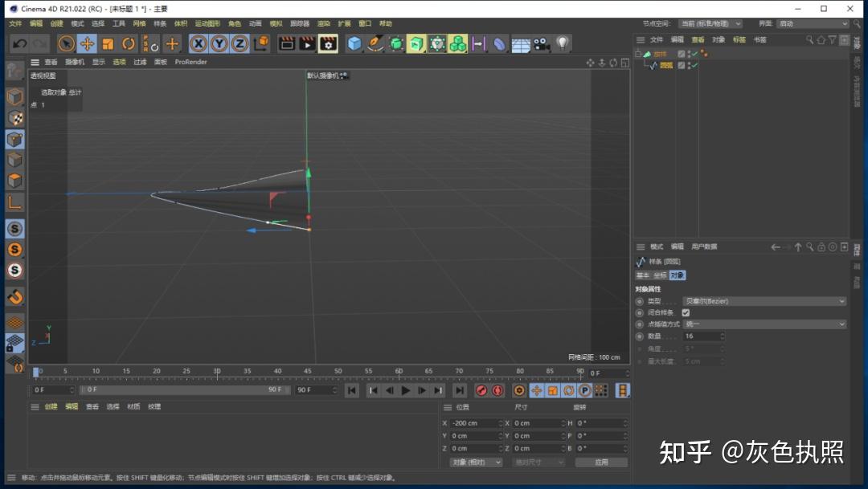Click the timeline end frame 90 F stepper
Image resolution: width=868 pixels, height=489 pixels.
pyautogui.click(x=334, y=390)
